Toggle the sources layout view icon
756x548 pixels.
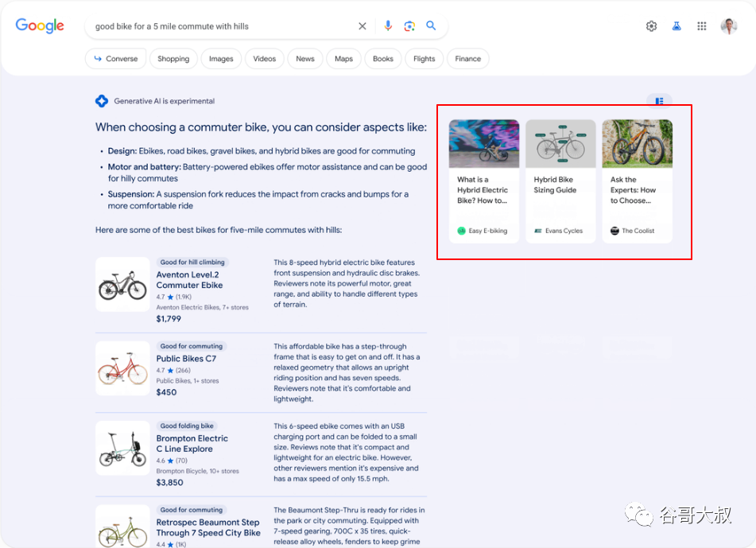click(x=659, y=101)
